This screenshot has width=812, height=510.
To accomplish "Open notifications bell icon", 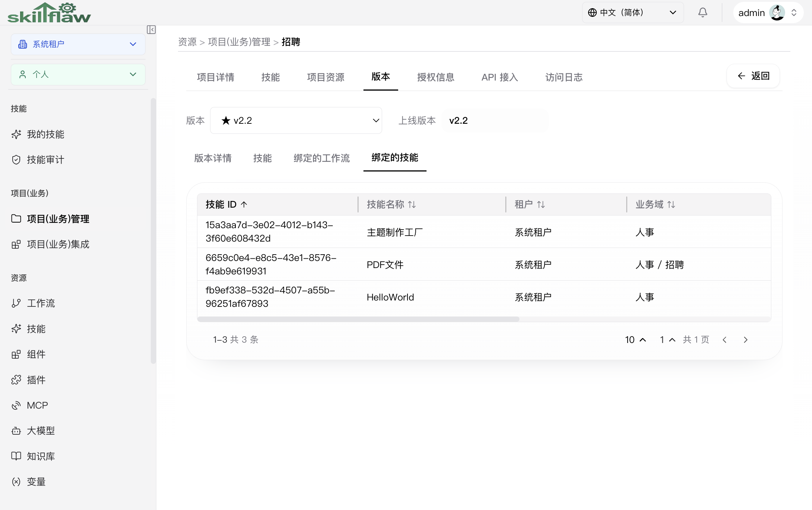I will 703,13.
